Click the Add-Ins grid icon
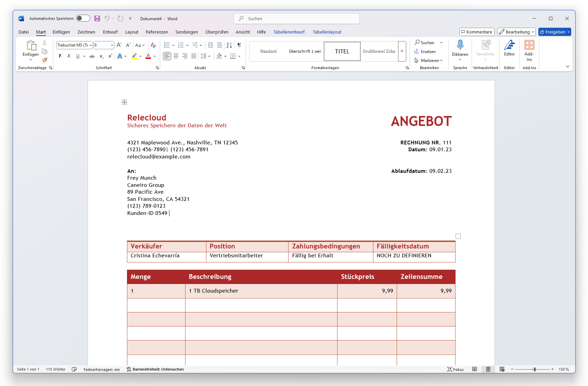This screenshot has height=386, width=588. (529, 45)
